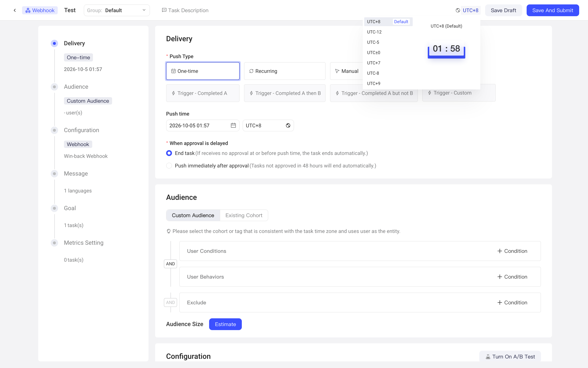Click the Push time date input field
Viewport: 588px width, 368px height.
click(x=203, y=125)
